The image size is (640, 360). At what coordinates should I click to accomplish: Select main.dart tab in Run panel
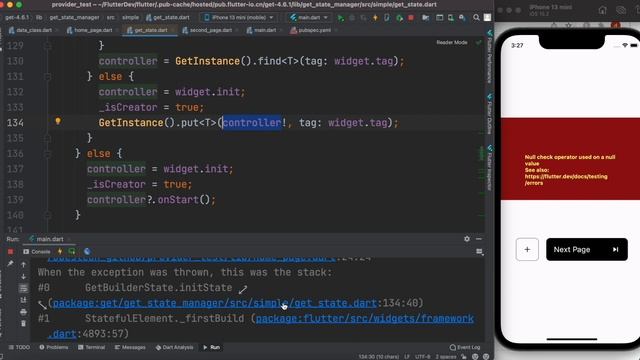(x=49, y=239)
